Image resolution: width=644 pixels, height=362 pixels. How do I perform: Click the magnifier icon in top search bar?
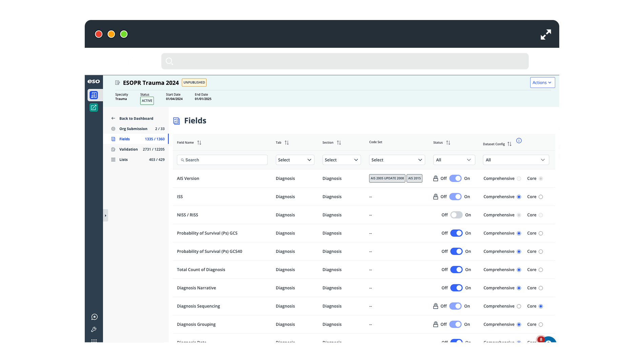coord(169,61)
